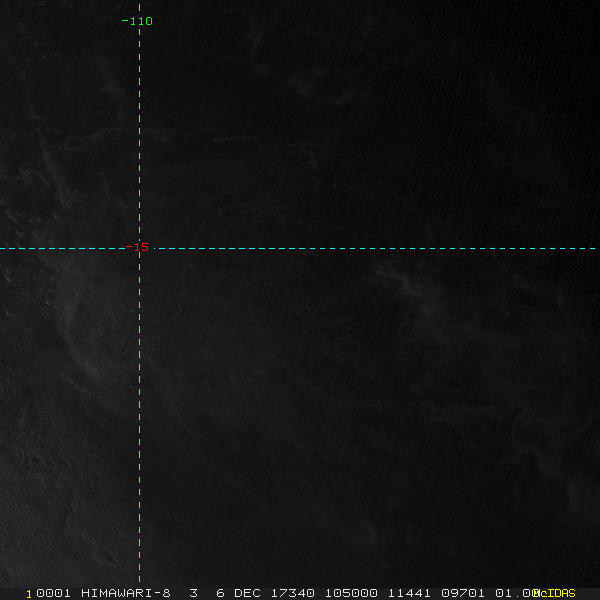Click the 09701 value in footer
Image resolution: width=600 pixels, height=600 pixels.
pyautogui.click(x=461, y=593)
